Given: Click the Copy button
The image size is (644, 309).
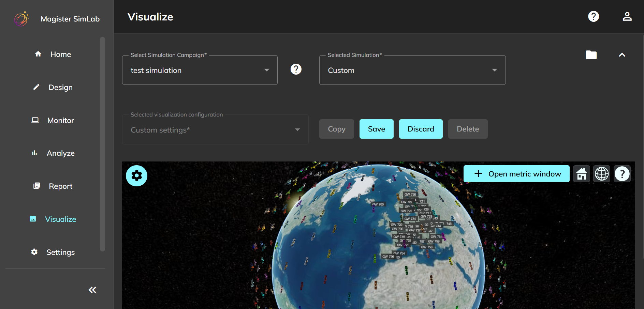Looking at the screenshot, I should [337, 129].
